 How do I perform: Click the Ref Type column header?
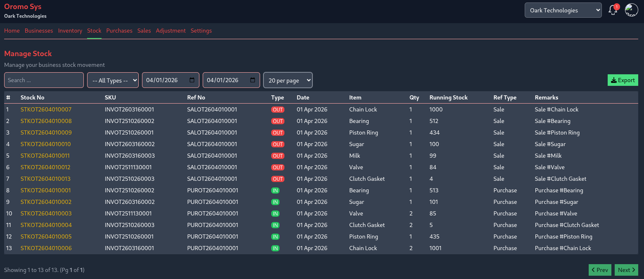point(505,97)
